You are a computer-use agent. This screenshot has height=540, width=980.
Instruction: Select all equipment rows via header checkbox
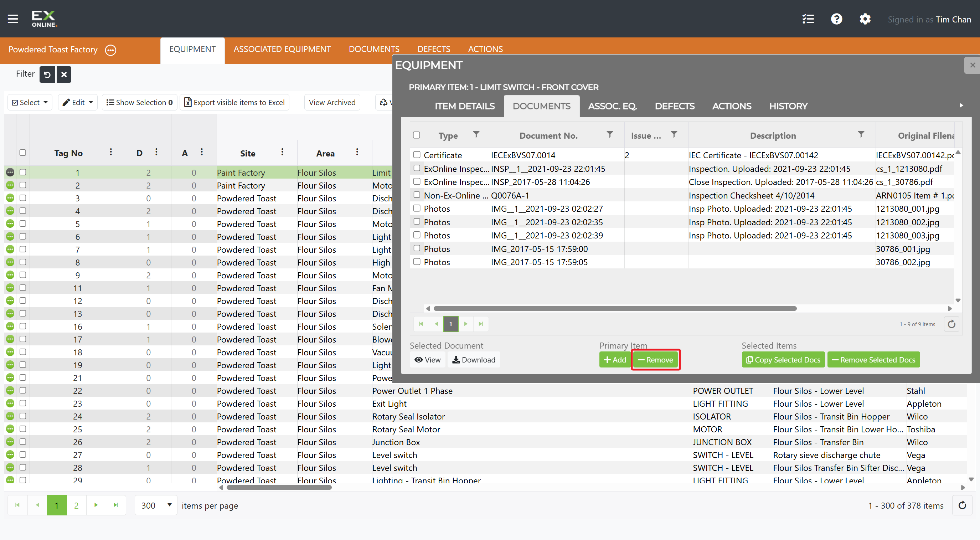pyautogui.click(x=23, y=153)
